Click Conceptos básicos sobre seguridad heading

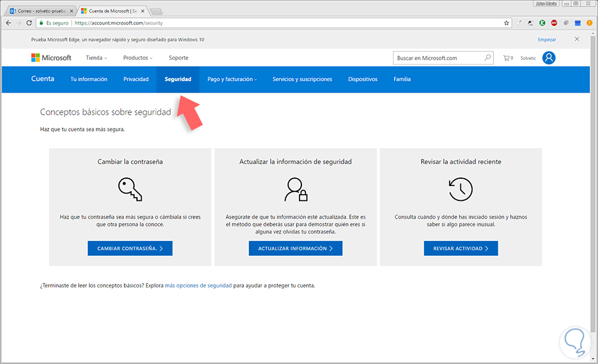[x=105, y=112]
